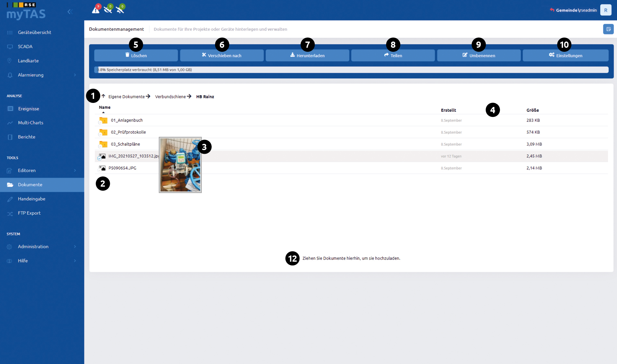The image size is (617, 364).
Task: Click the Herunterladen button
Action: point(307,55)
